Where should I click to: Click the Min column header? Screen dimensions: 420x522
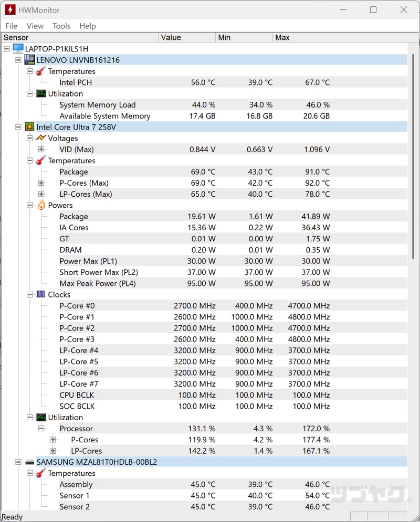[244, 38]
